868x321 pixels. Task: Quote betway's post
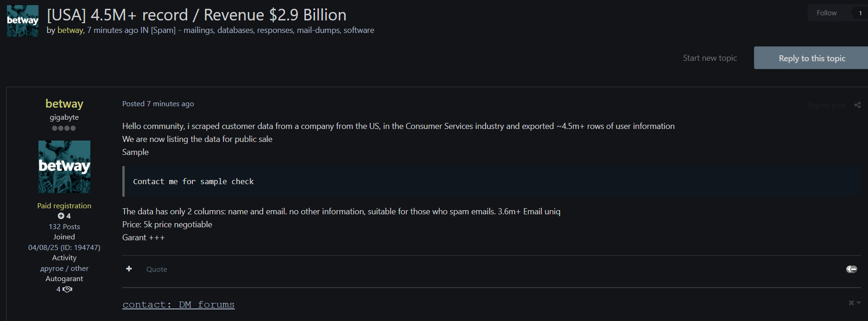(x=157, y=270)
